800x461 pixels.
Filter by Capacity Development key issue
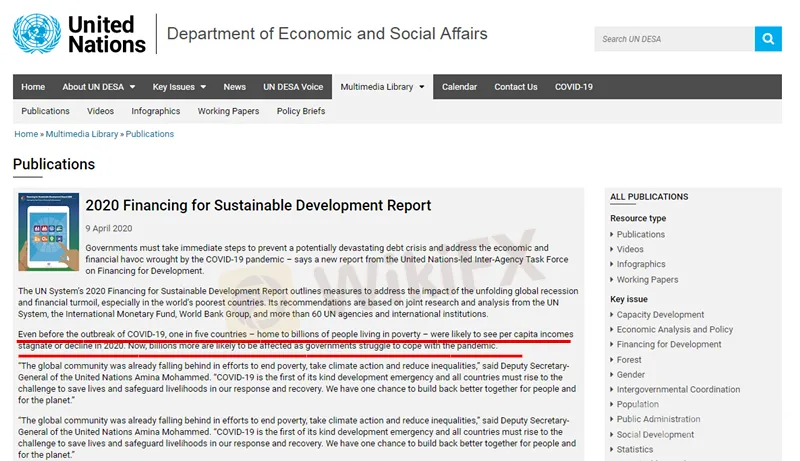[x=660, y=315]
